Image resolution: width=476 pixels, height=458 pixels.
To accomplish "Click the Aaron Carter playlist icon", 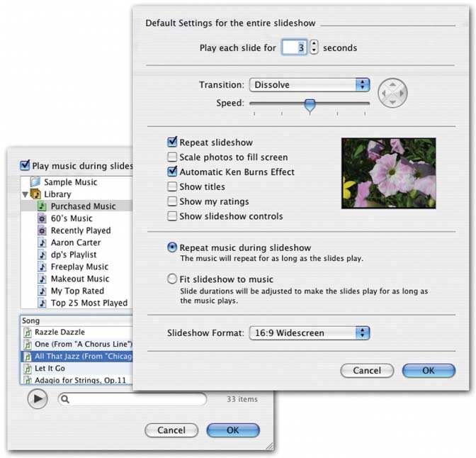I will click(x=42, y=242).
